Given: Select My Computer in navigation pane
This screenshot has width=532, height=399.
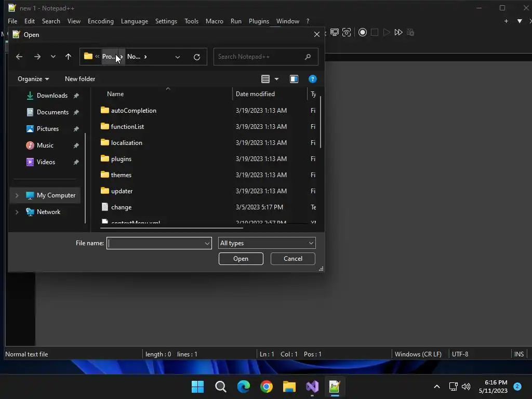Looking at the screenshot, I should tap(56, 195).
